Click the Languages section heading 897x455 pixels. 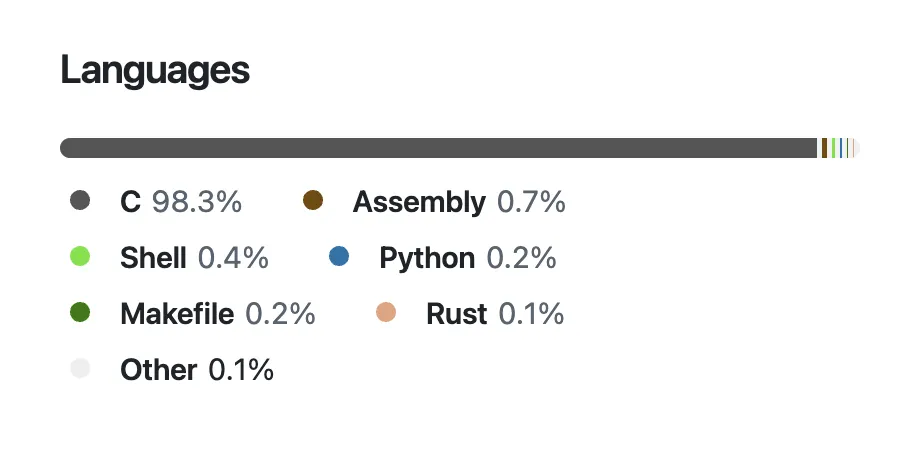click(155, 71)
